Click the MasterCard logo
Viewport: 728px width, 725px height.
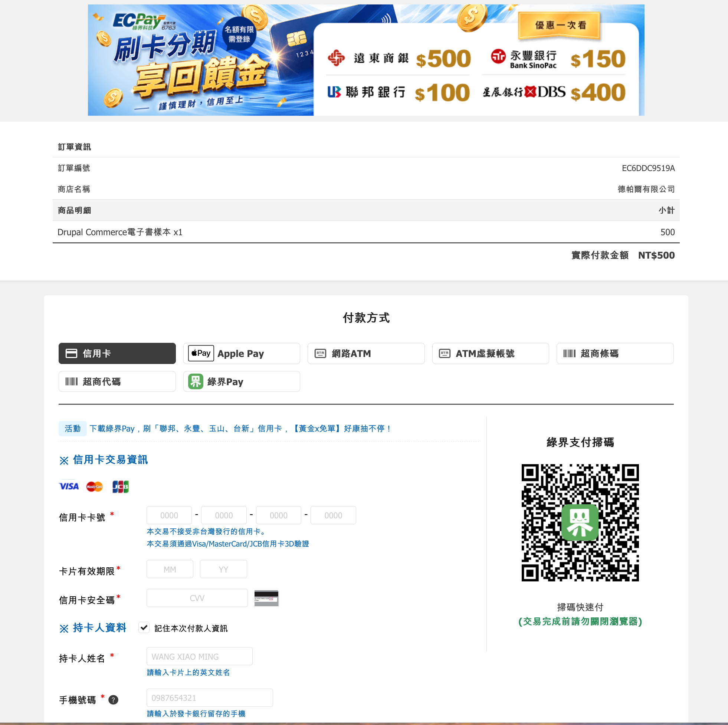(x=94, y=486)
